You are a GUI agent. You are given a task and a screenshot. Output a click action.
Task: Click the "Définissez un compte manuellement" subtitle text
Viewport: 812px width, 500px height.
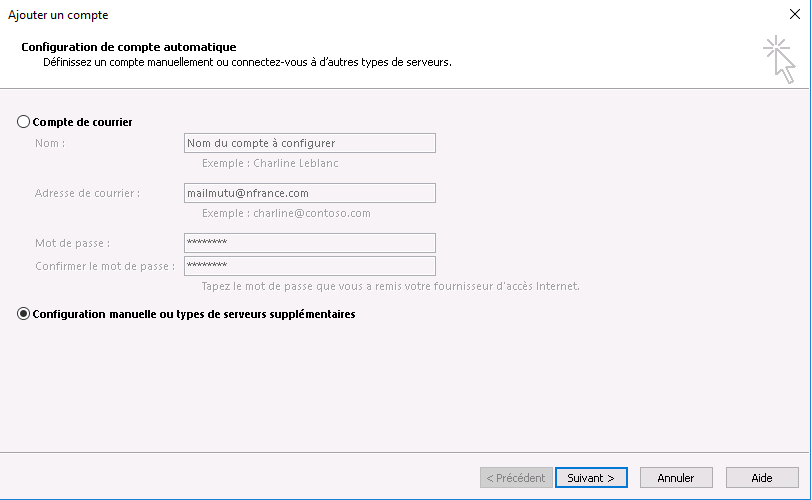tap(248, 63)
